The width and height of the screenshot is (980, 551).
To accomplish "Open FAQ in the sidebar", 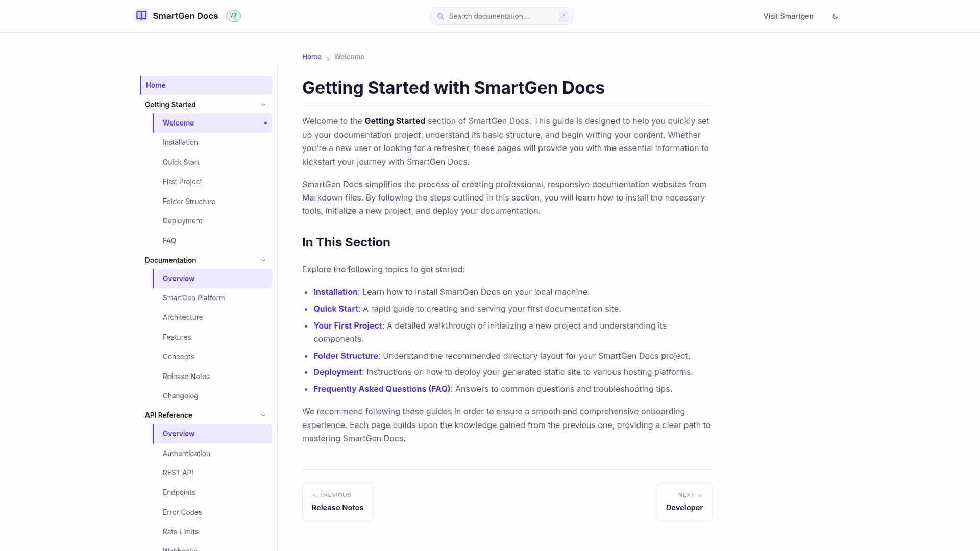I will point(212,241).
